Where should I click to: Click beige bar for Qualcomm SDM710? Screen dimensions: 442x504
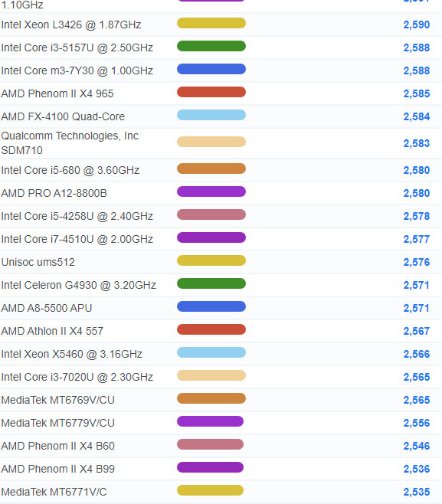tap(211, 142)
